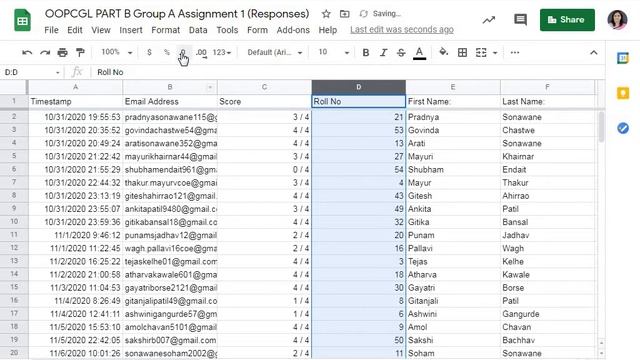The width and height of the screenshot is (640, 360).
Task: Click the document title text
Action: pos(177,14)
